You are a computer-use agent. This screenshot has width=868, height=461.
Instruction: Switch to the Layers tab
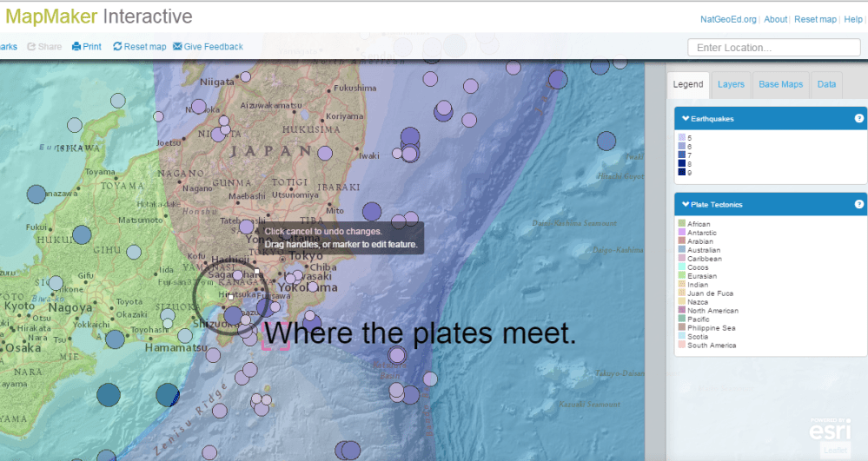[731, 84]
